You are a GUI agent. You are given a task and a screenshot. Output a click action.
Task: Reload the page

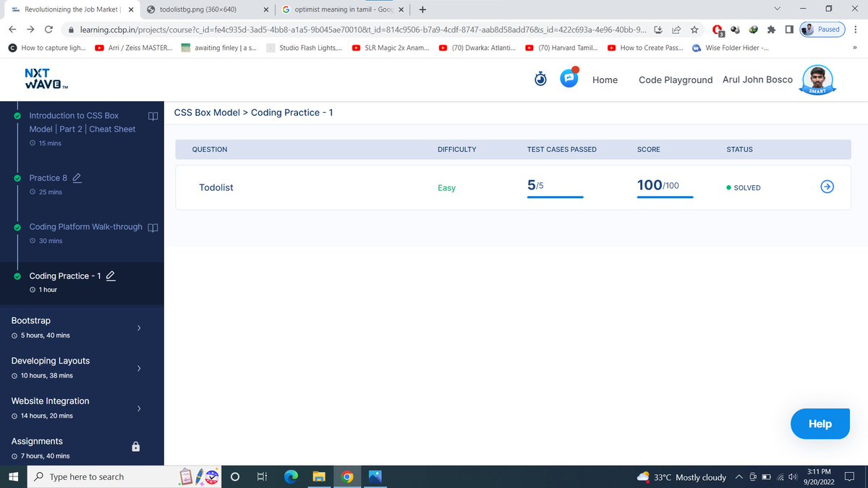coord(48,30)
